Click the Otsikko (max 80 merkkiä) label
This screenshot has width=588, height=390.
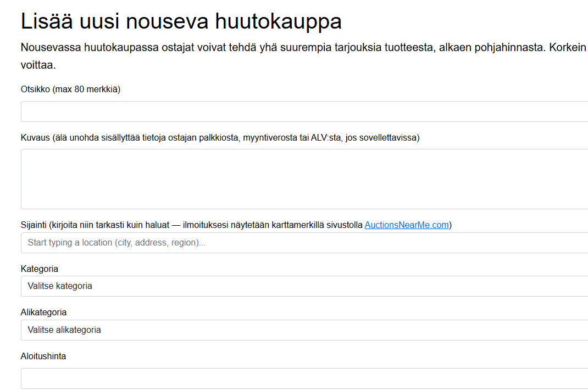(71, 89)
